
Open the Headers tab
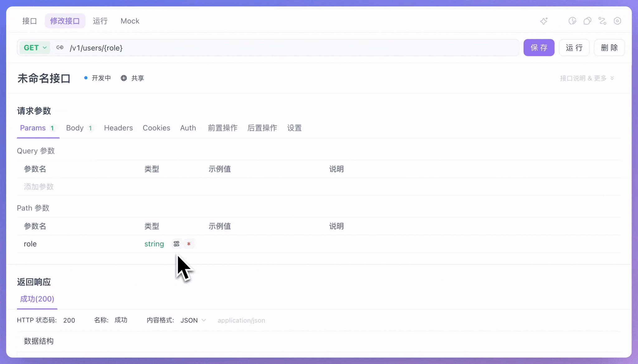click(x=118, y=128)
